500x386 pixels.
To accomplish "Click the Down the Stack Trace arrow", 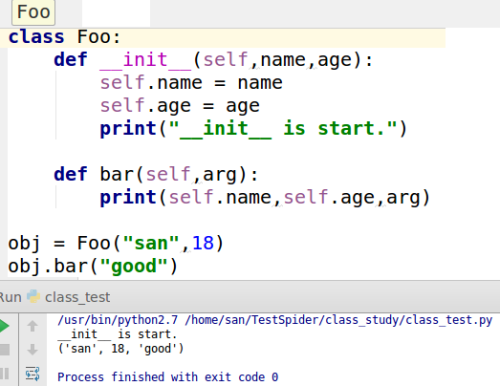I will coord(32,350).
